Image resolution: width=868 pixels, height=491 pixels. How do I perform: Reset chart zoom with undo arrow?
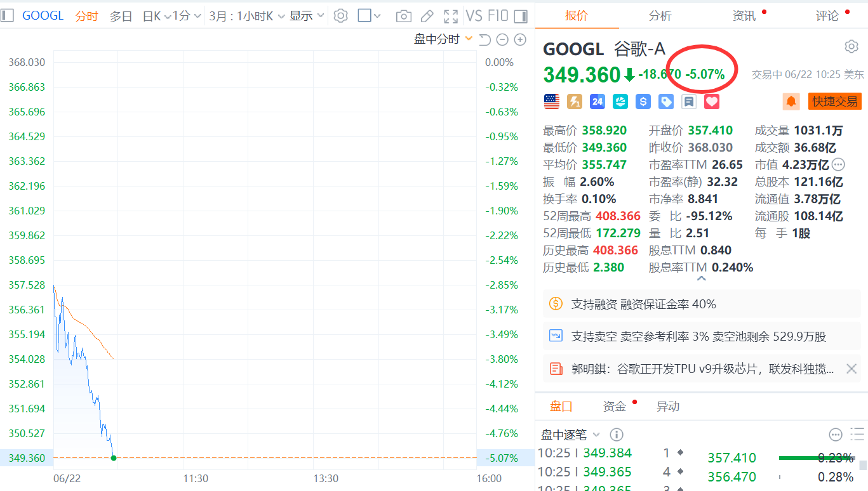point(485,40)
